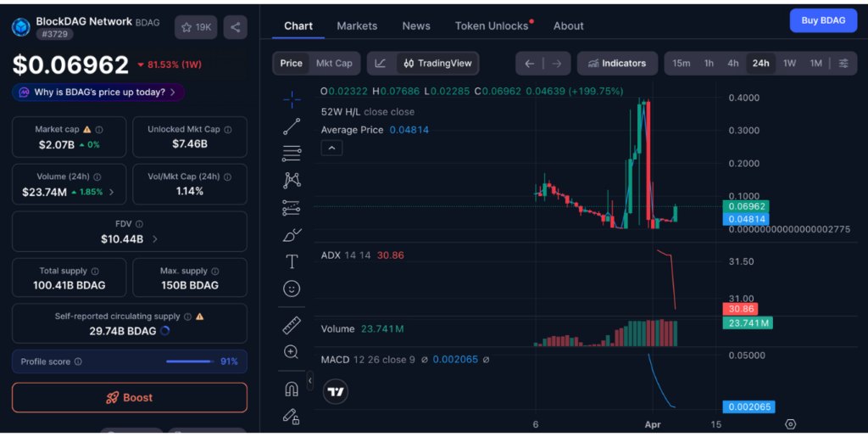Viewport: 868px width, 437px height.
Task: Add BDAG to watchlist via star
Action: 196,27
